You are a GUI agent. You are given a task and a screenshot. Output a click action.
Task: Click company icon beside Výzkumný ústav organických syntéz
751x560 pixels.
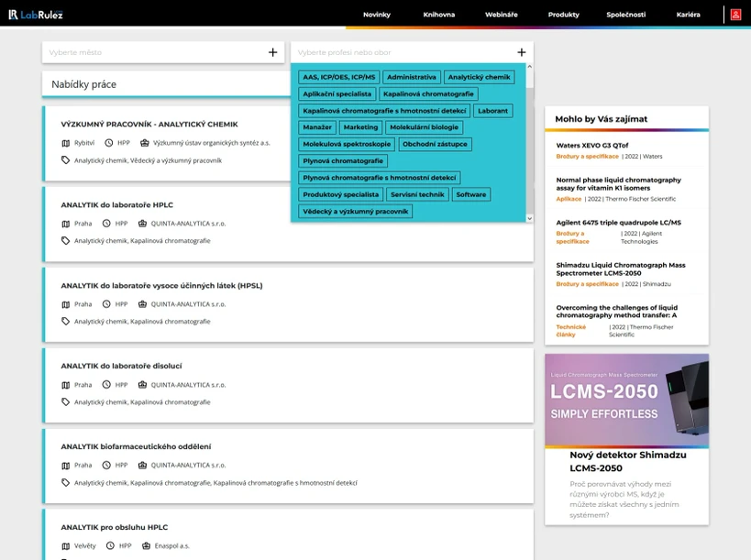pos(145,143)
